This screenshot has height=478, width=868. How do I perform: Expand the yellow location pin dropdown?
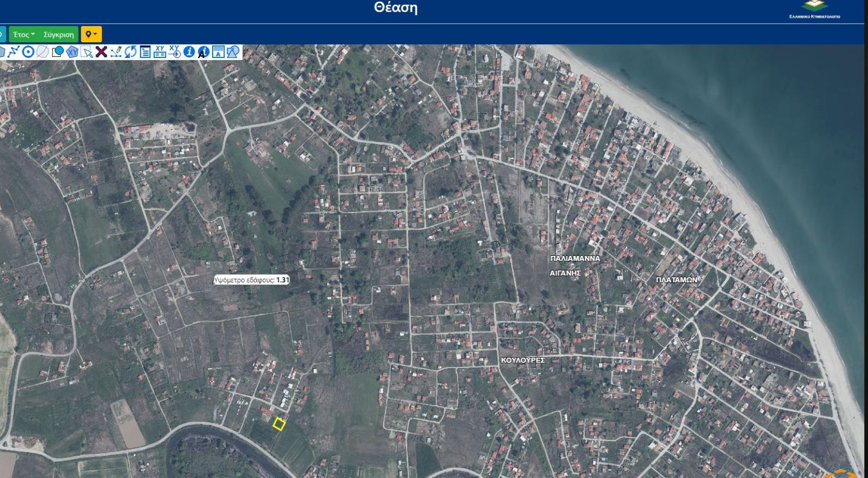pos(91,35)
